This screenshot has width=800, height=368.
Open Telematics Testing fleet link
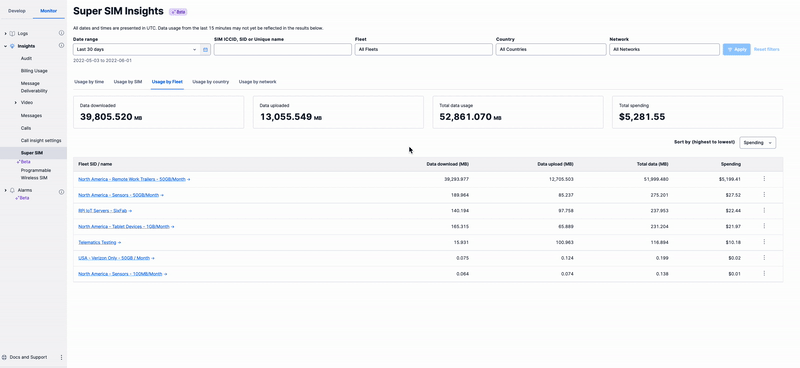tap(99, 242)
